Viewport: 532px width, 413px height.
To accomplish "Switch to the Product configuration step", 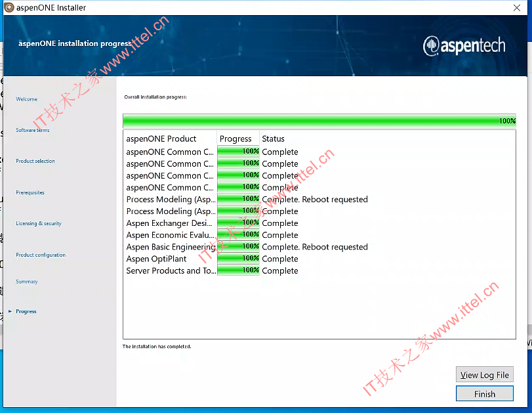I will click(41, 255).
